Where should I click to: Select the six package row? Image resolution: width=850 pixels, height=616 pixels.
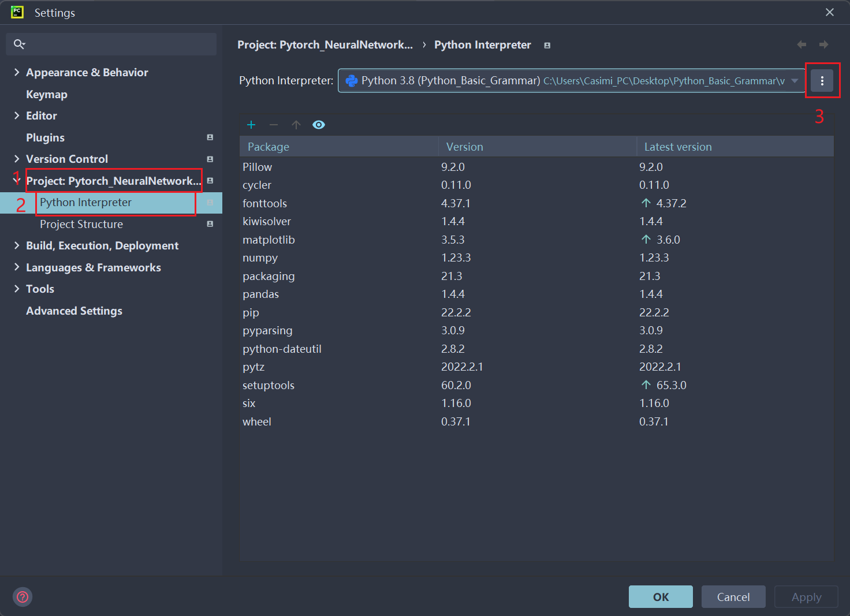click(536, 403)
